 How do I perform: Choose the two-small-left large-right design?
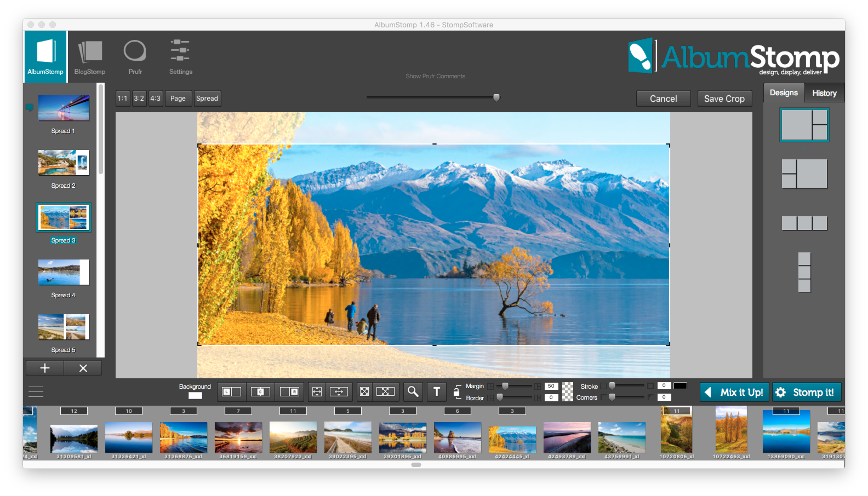pyautogui.click(x=804, y=174)
